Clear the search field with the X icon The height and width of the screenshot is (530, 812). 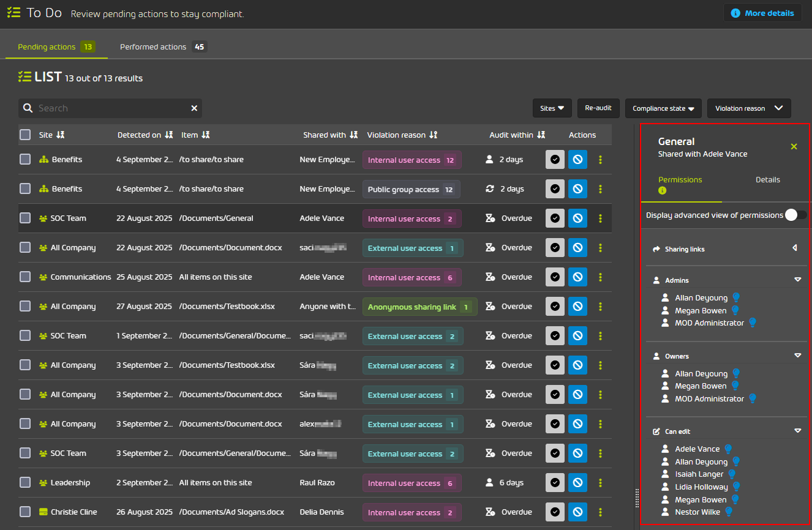tap(194, 108)
